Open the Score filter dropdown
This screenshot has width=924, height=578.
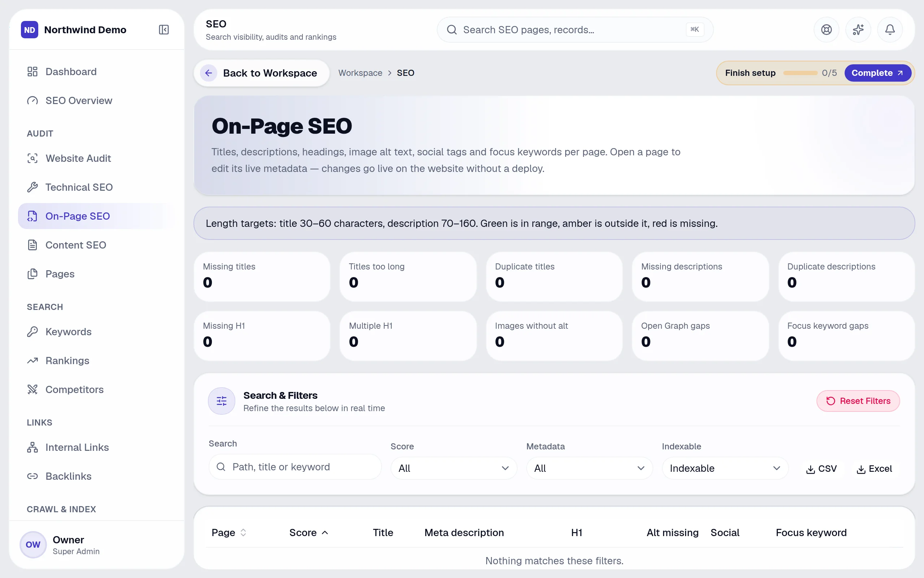454,468
